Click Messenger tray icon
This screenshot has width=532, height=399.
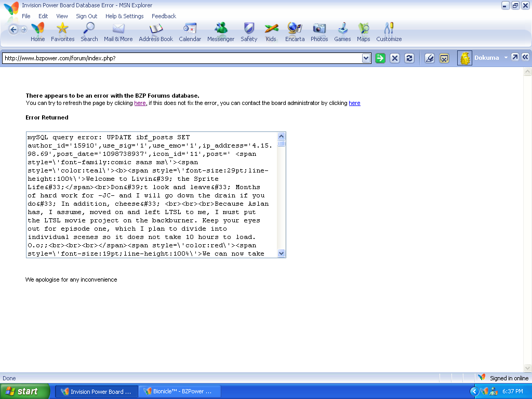point(494,392)
